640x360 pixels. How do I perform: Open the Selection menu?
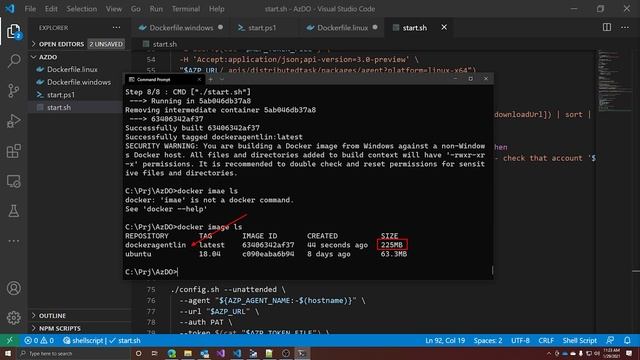pyautogui.click(x=82, y=9)
